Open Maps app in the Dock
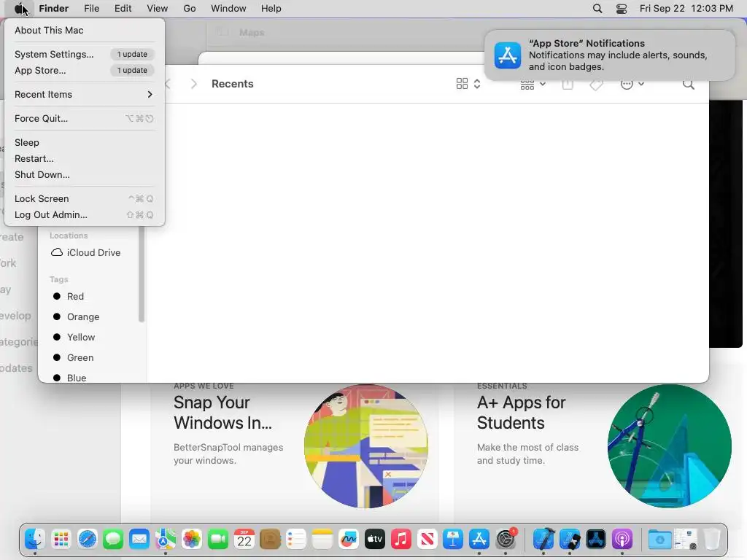747x560 pixels. click(166, 539)
